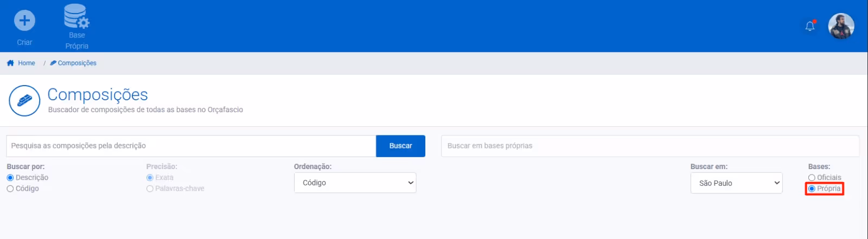Select Código search option
868x239 pixels.
click(x=10, y=189)
